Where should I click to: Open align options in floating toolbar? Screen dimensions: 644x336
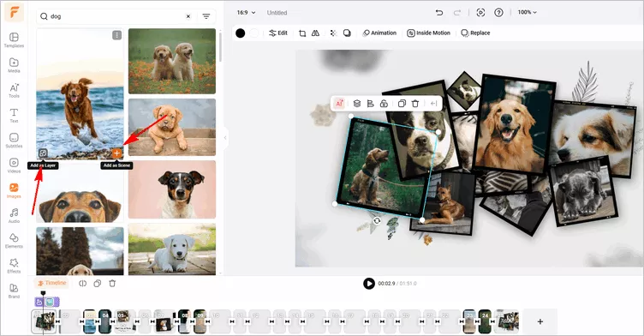click(x=371, y=104)
